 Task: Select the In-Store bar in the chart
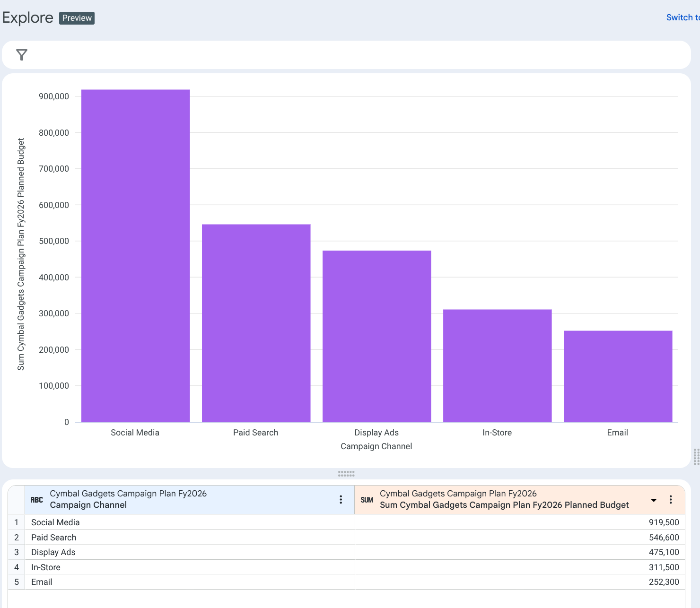pos(497,365)
